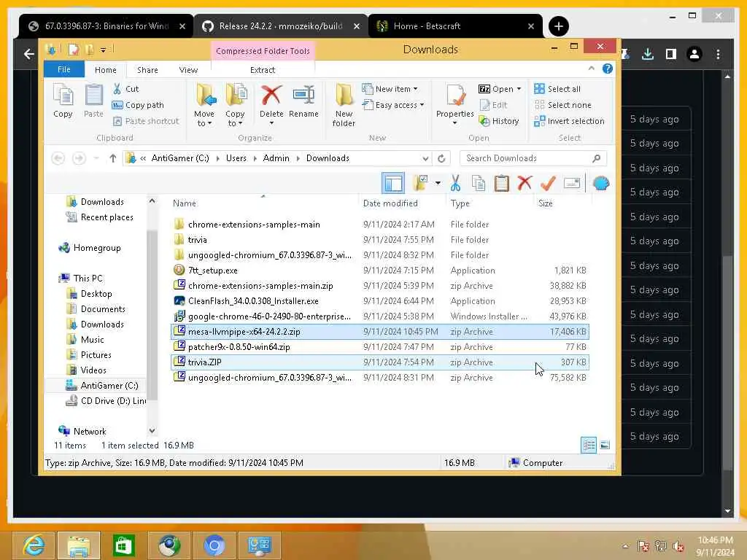The width and height of the screenshot is (747, 560).
Task: Click the blue Help question mark icon
Action: pyautogui.click(x=608, y=69)
